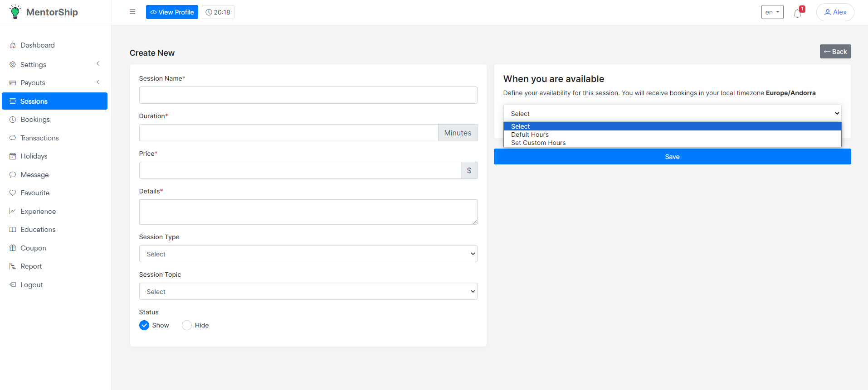The image size is (868, 390).
Task: Go to Transactions in the sidebar
Action: (x=39, y=138)
